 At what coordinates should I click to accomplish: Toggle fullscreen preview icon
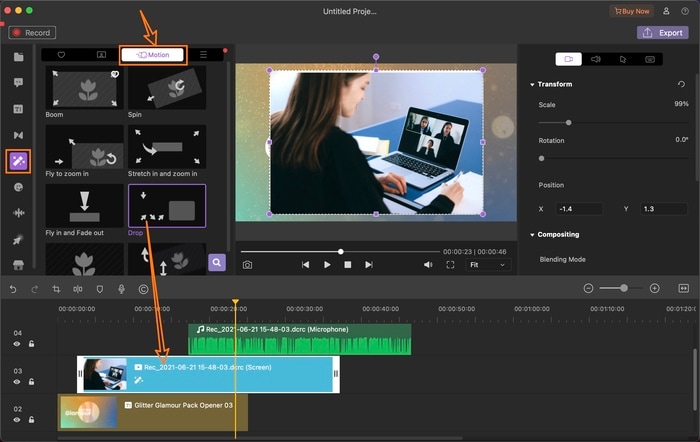click(x=450, y=265)
